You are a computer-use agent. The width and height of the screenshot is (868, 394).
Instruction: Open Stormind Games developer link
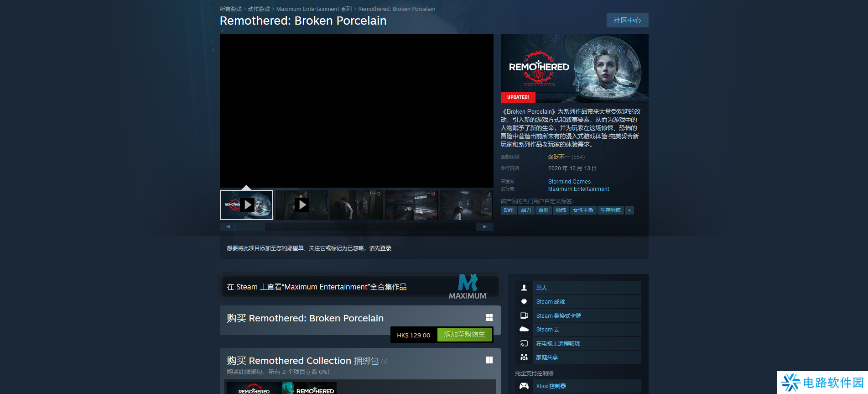point(569,182)
